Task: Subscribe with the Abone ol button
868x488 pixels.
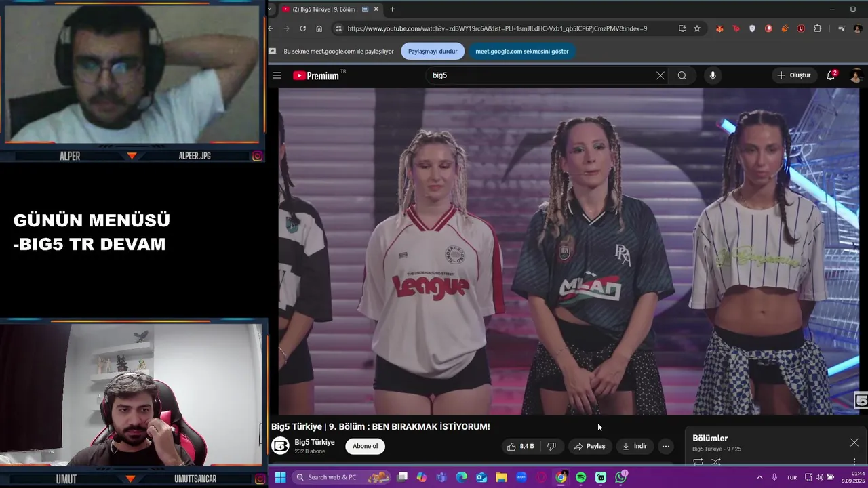Action: point(365,446)
